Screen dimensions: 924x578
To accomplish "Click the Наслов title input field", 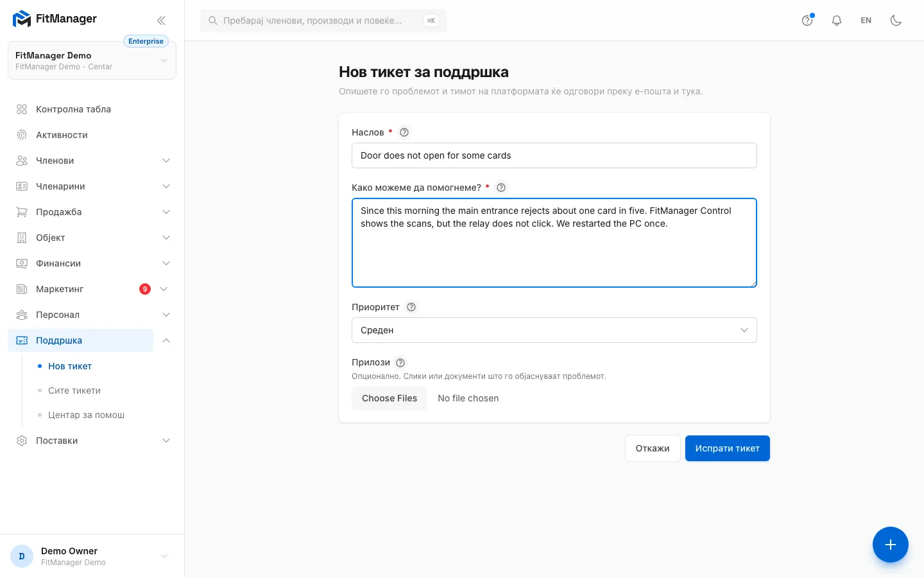I will click(x=554, y=155).
